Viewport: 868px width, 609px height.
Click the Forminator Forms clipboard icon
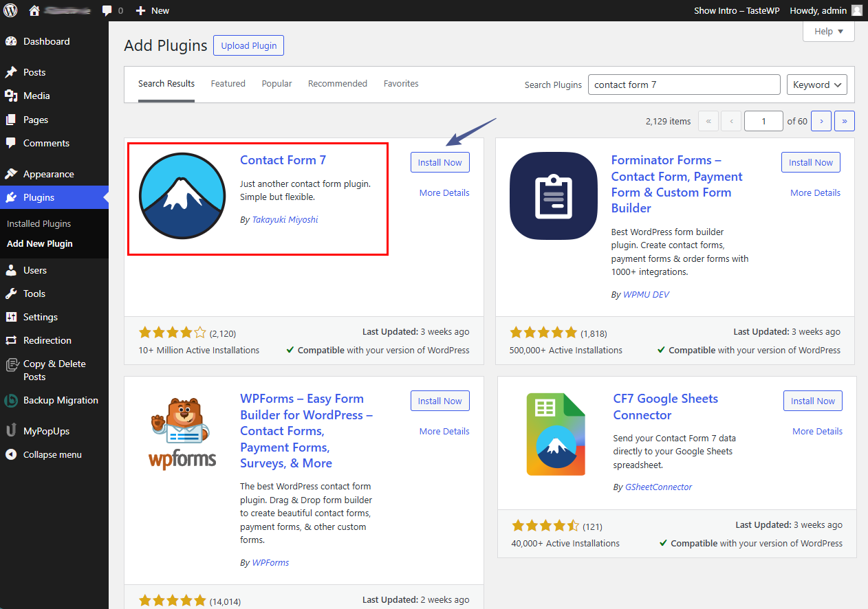click(554, 195)
